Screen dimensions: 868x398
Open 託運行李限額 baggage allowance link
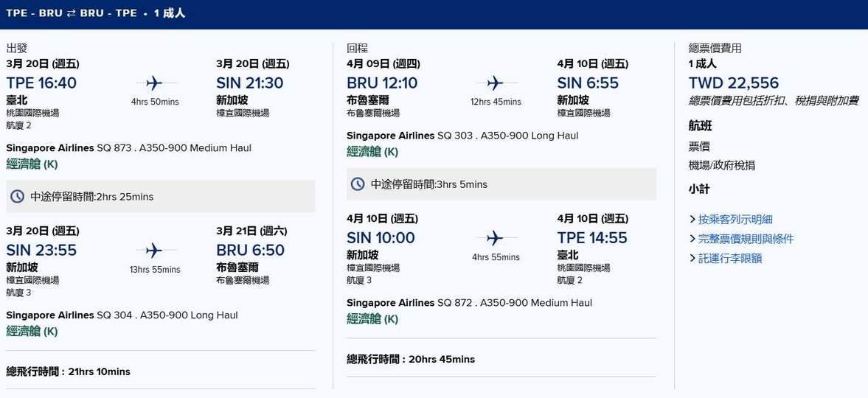729,259
